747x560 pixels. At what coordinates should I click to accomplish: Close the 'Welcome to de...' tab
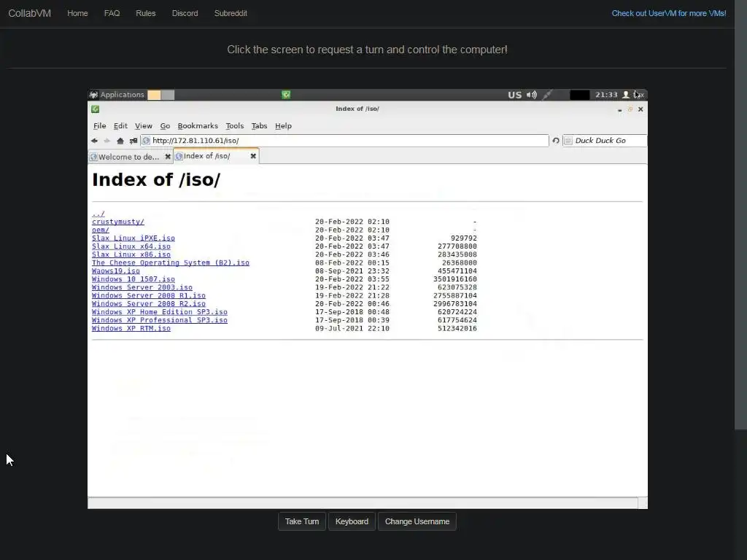pos(168,157)
